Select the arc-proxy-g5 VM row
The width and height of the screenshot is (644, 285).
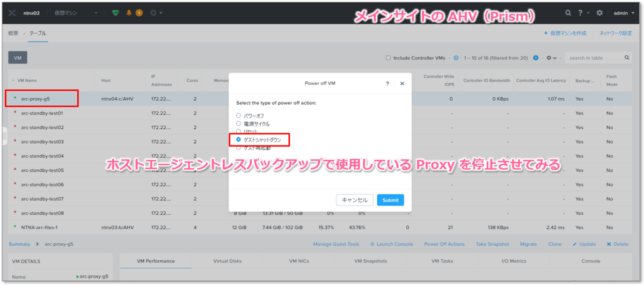(x=320, y=99)
